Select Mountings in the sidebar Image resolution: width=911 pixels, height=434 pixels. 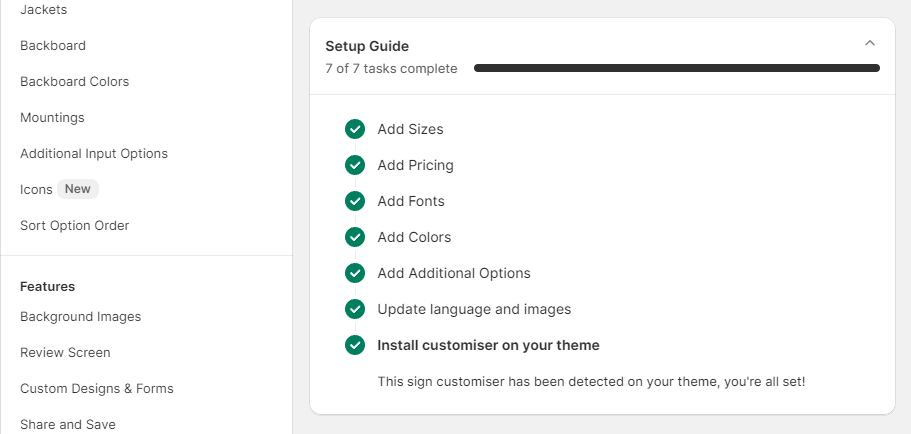point(52,117)
